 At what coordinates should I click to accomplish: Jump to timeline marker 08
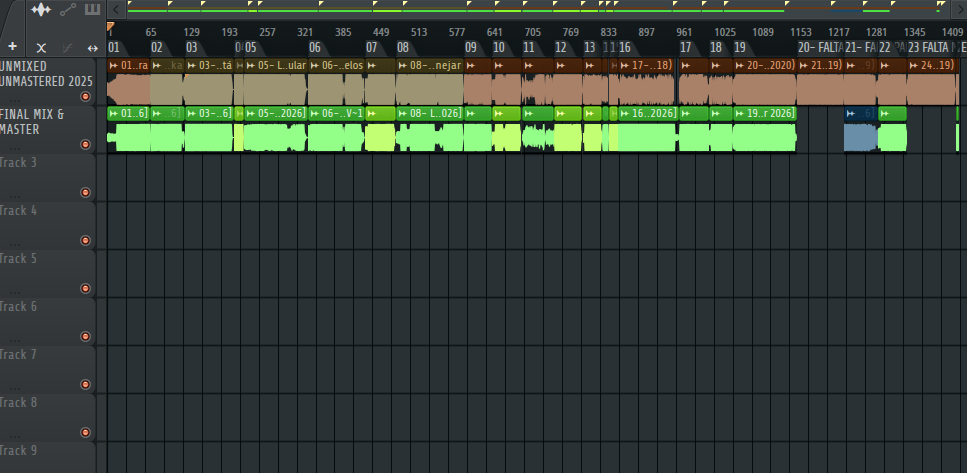coord(403,47)
